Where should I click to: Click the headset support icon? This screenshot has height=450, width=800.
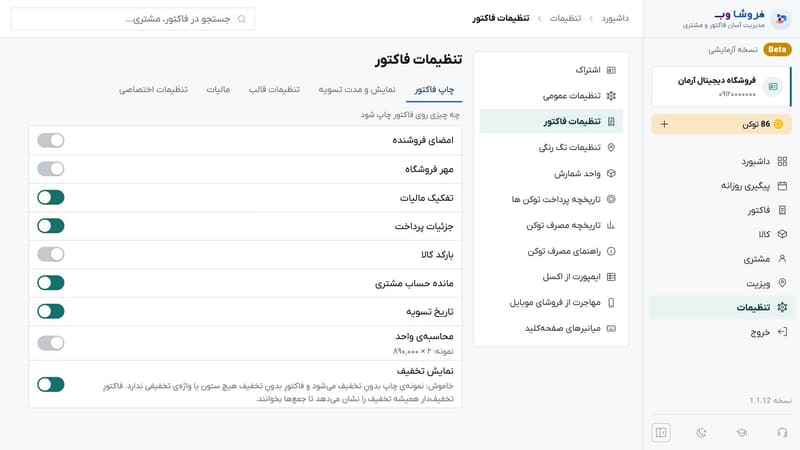point(782,433)
